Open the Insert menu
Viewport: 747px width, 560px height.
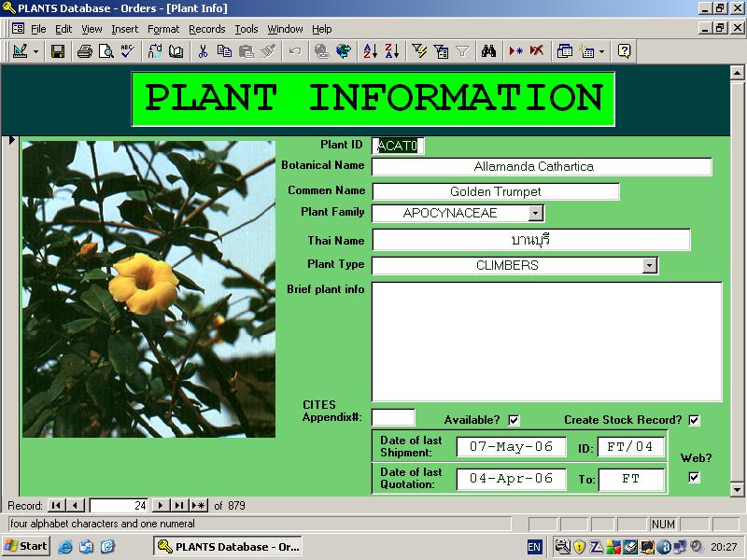tap(125, 29)
